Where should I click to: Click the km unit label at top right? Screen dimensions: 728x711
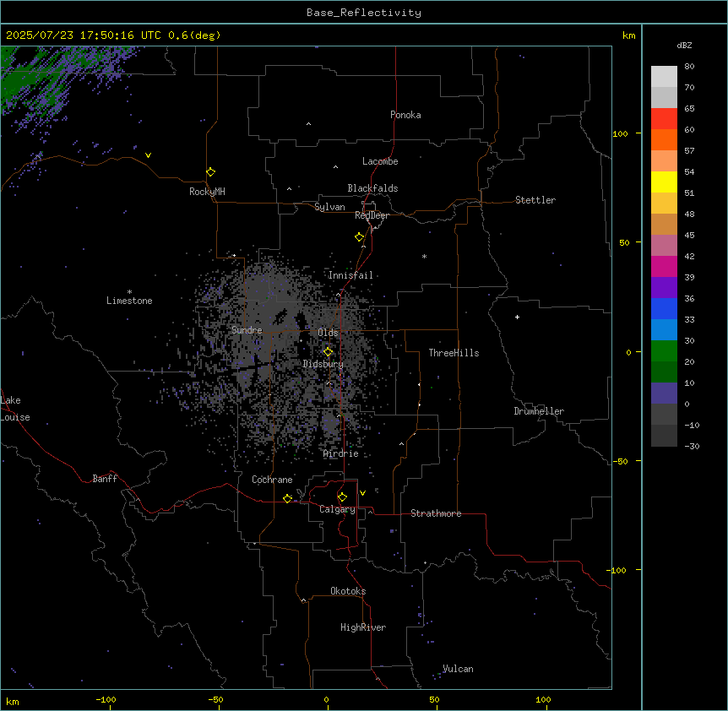[x=629, y=35]
